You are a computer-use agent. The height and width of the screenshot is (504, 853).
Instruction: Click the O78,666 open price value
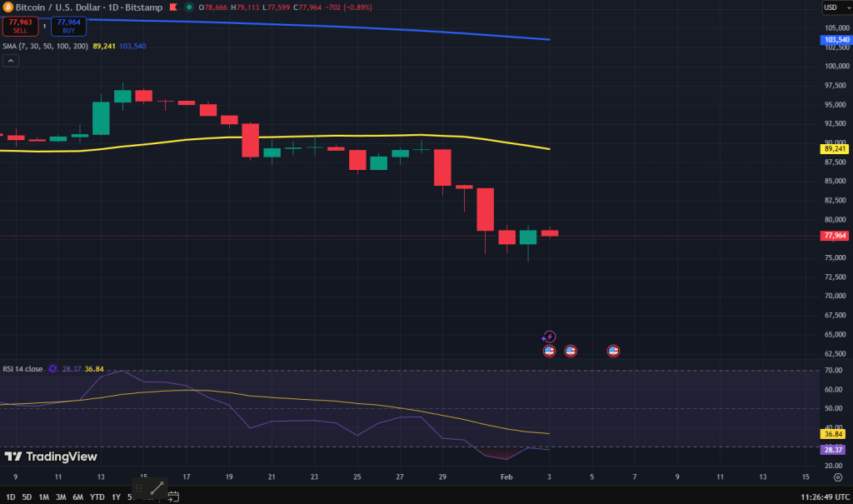212,7
